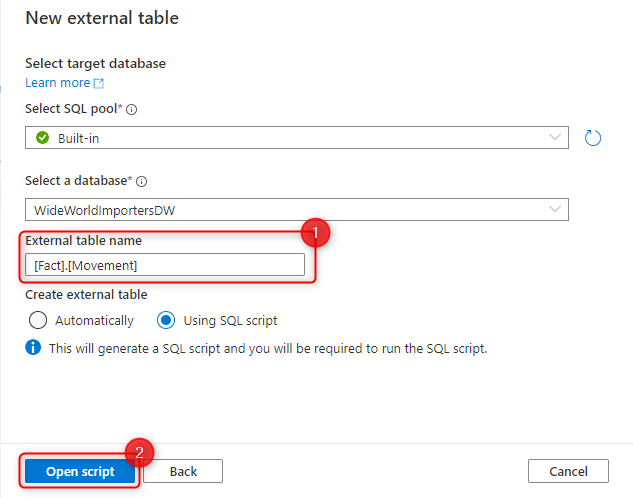This screenshot has width=633, height=498.
Task: Click the Open script button
Action: point(80,471)
